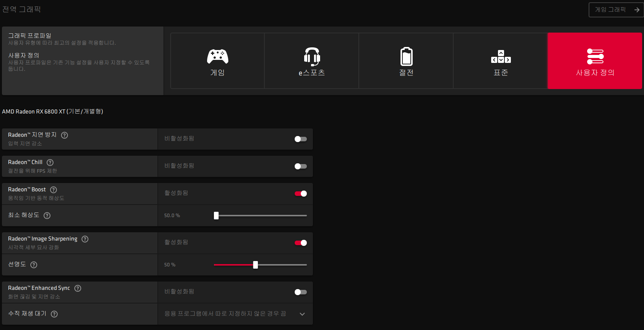Open help icon for Radeon Enhanced Sync
Viewport: 644px width, 330px height.
coord(78,288)
